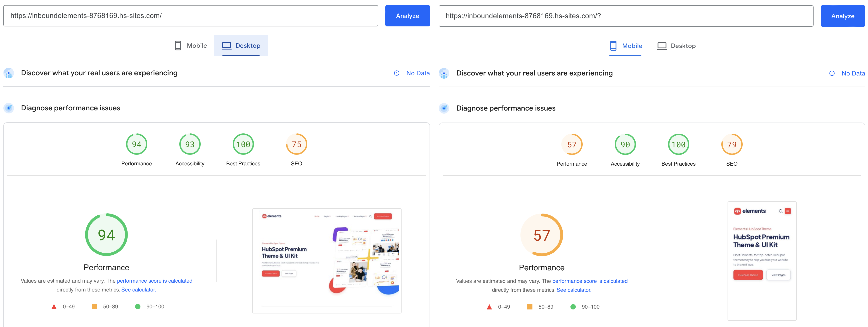This screenshot has width=868, height=327.
Task: Click the large 57 Performance gauge
Action: click(542, 235)
